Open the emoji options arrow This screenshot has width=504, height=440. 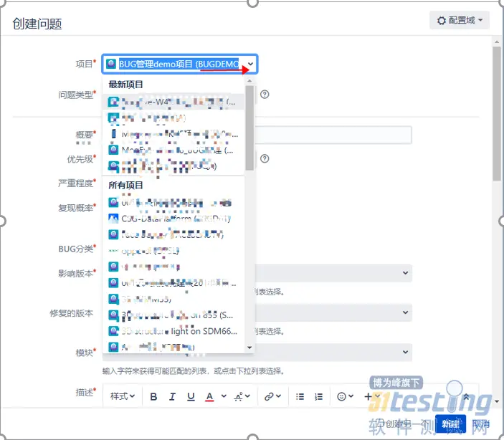coord(351,396)
